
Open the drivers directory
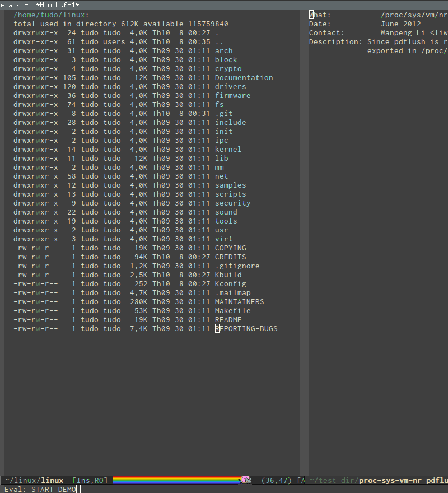pyautogui.click(x=231, y=86)
